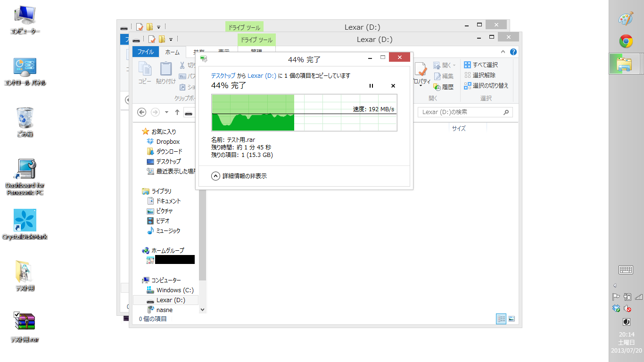This screenshot has width=644, height=362.
Task: Select コンピューター in navigation pane
Action: (x=162, y=280)
